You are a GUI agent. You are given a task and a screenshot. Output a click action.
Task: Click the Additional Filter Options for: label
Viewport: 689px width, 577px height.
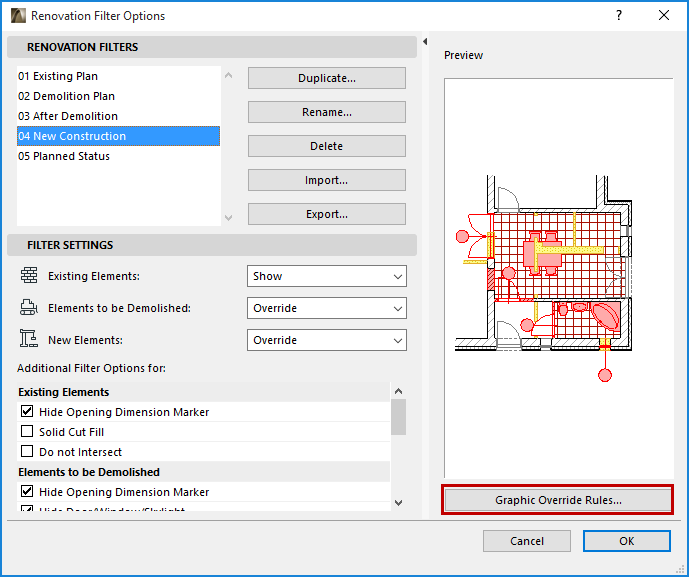click(91, 368)
